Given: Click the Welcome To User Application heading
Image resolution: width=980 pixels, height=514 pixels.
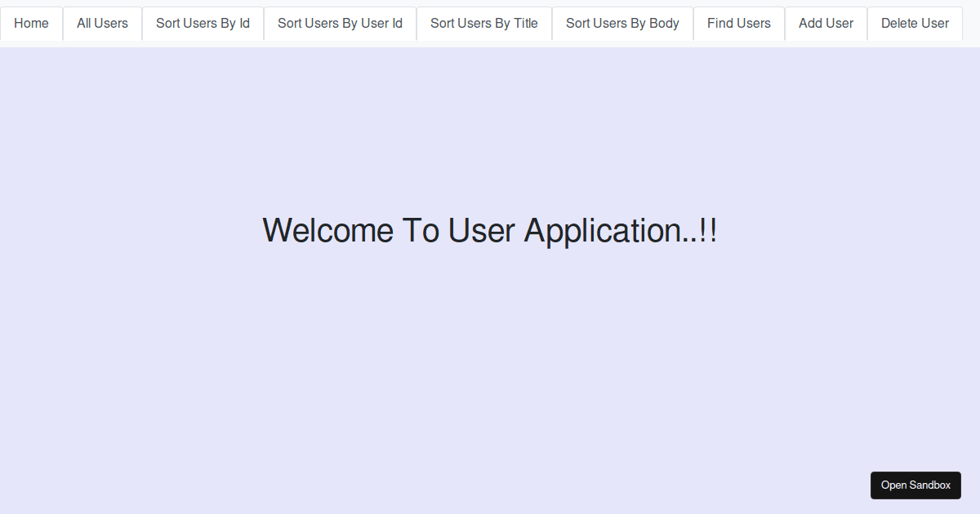Looking at the screenshot, I should (488, 230).
